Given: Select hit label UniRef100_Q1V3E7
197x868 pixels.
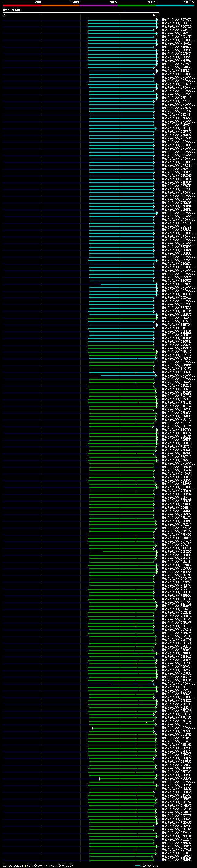Looking at the screenshot, I should coord(177,399).
